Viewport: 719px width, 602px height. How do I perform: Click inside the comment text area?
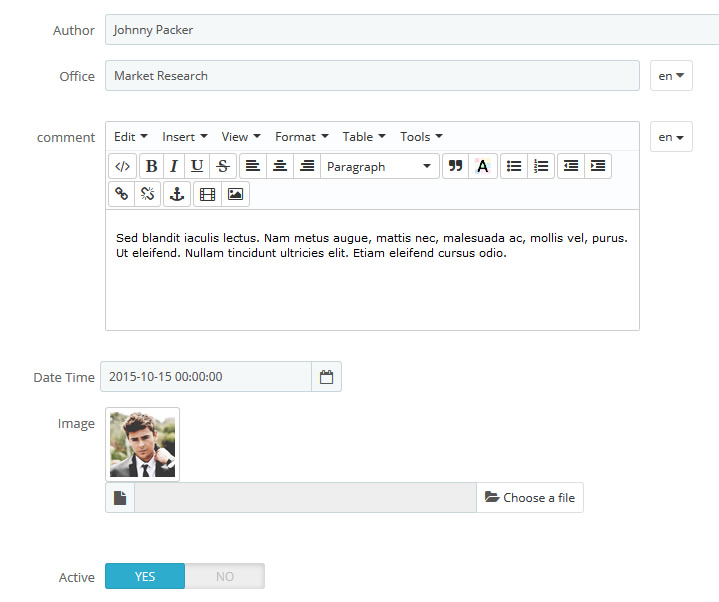[372, 270]
